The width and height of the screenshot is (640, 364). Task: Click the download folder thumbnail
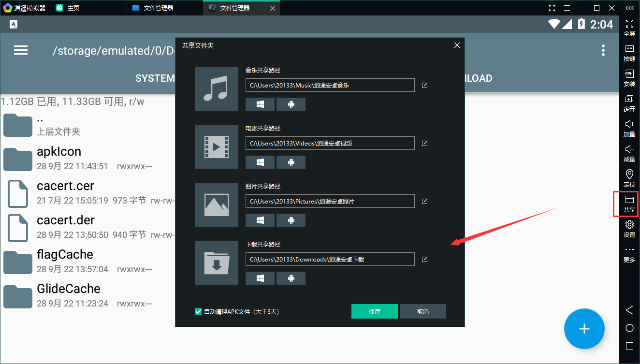coord(217,263)
